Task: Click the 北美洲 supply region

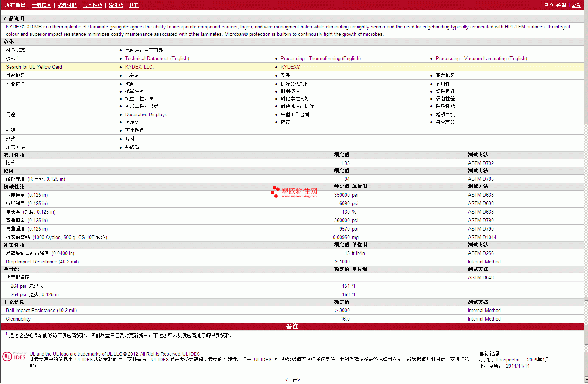Action: click(132, 76)
